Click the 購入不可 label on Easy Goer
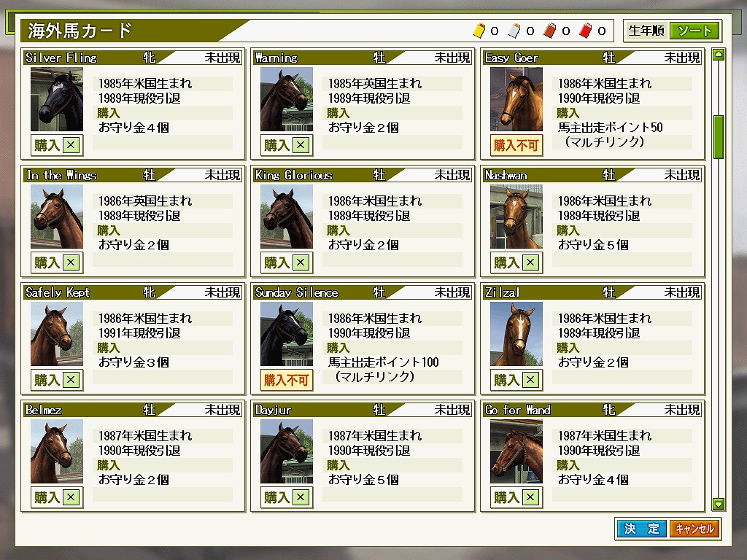 click(x=516, y=145)
